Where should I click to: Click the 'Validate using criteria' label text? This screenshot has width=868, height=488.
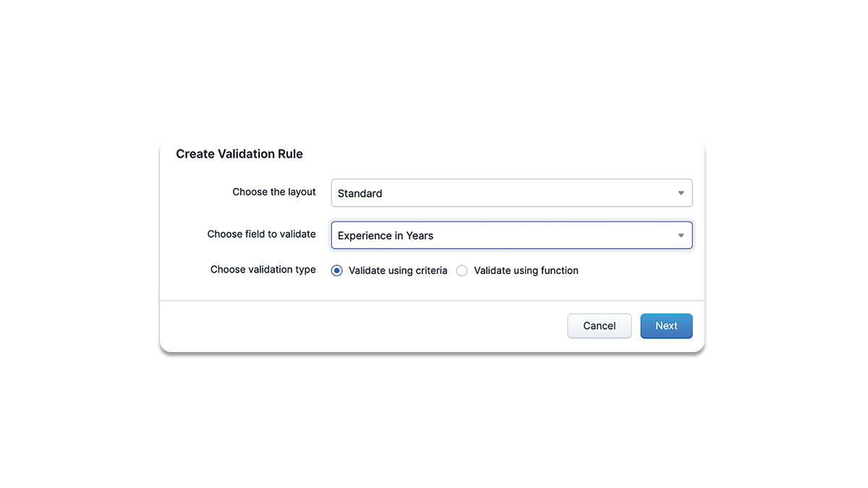point(398,270)
